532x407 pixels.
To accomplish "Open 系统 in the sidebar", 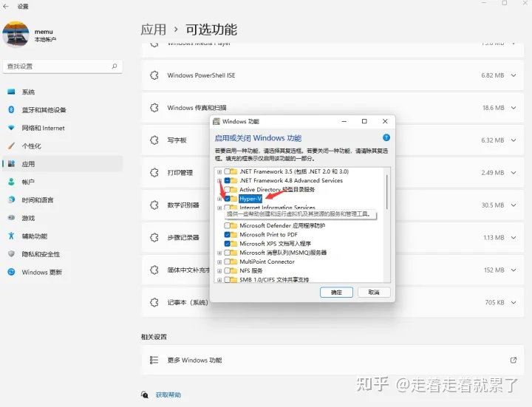I will click(62, 92).
